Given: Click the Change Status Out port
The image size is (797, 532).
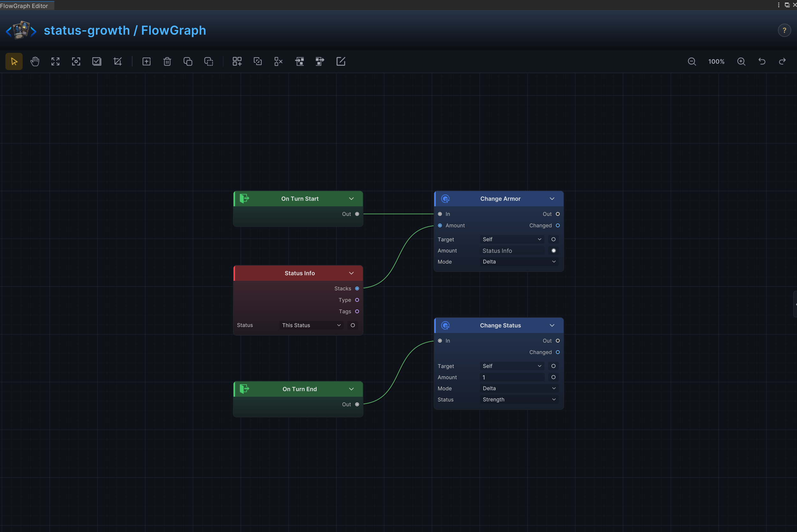Looking at the screenshot, I should tap(557, 341).
